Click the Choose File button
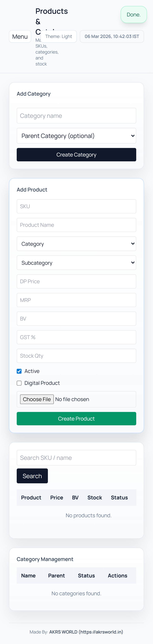The image size is (153, 644). point(37,399)
